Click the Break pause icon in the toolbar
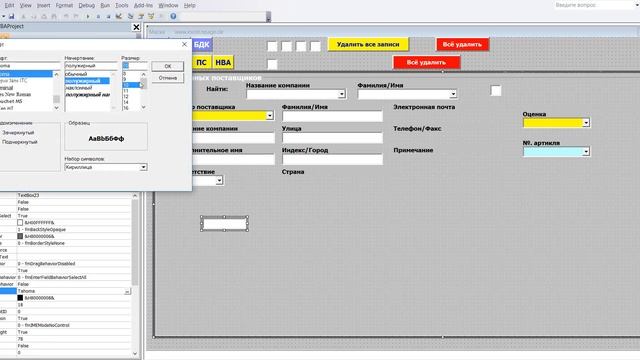This screenshot has height=360, width=640. tap(98, 16)
